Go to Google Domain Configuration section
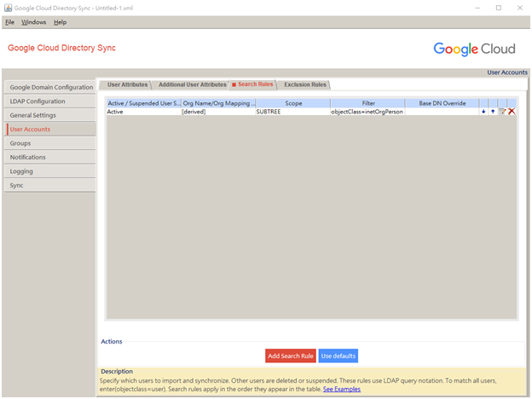This screenshot has height=399, width=532. tap(51, 87)
